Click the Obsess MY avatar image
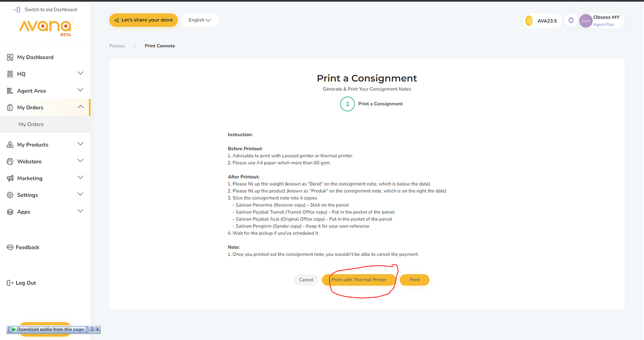 point(586,20)
